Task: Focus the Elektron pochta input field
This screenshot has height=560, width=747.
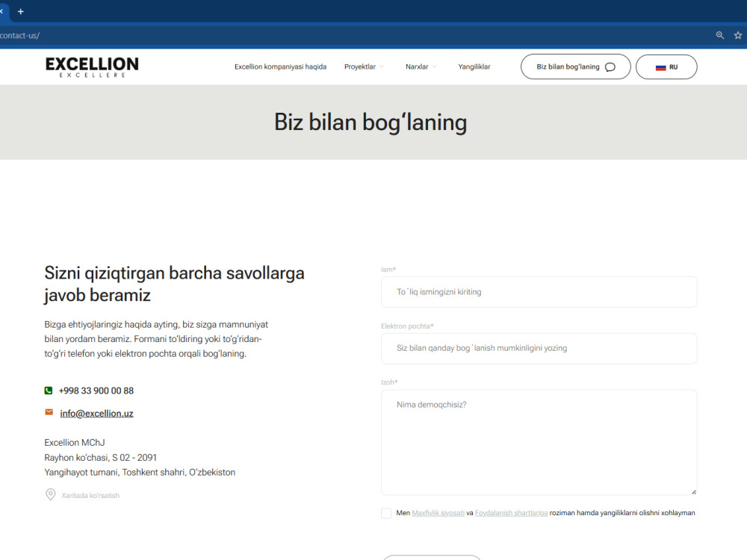Action: [539, 349]
